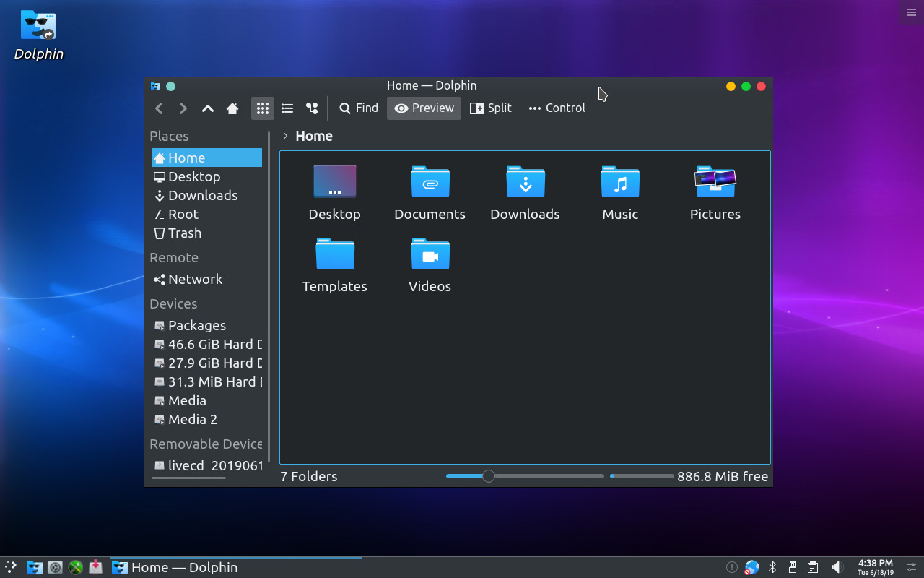Viewport: 924px width, 578px height.
Task: Open the desktop hamburger menu
Action: (911, 12)
